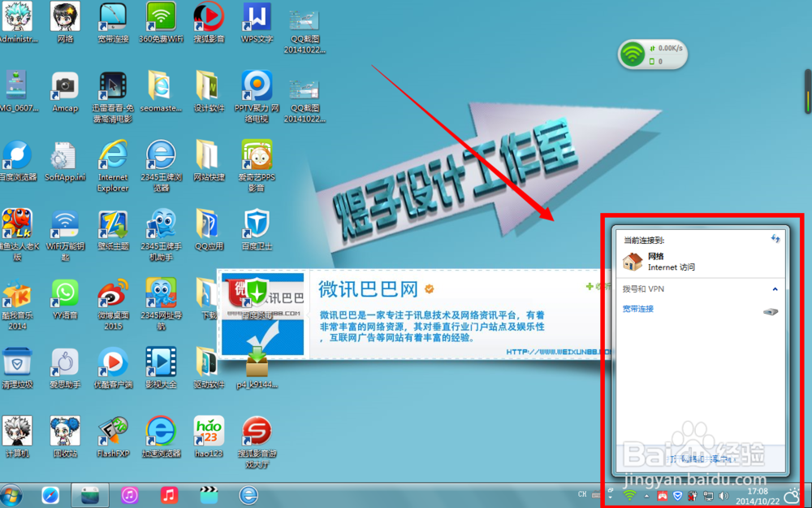
Task: Open 微博桌面 2015 shortcut
Action: (113, 304)
